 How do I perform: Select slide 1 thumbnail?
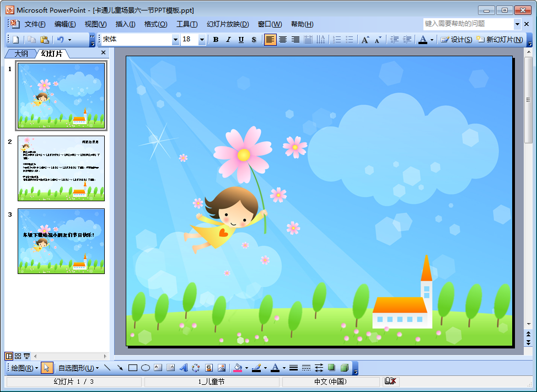coord(61,95)
